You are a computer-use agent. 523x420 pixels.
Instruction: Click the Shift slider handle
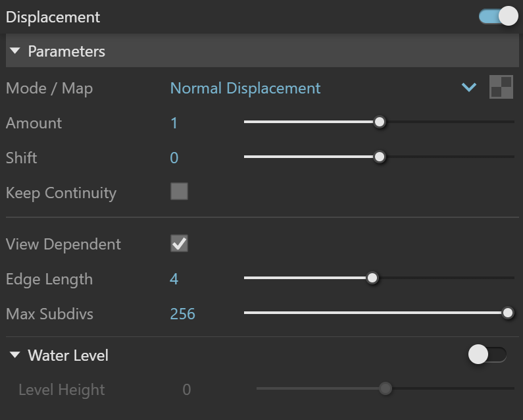[x=379, y=157]
